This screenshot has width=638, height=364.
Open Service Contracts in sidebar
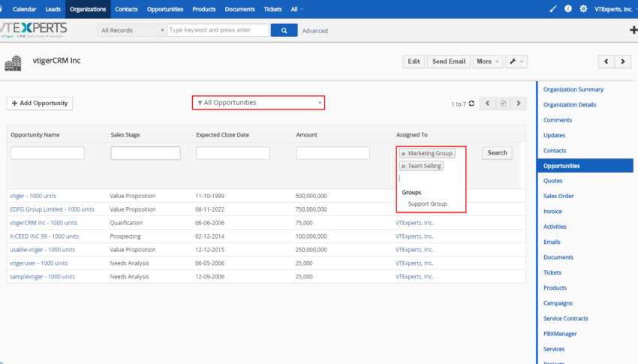pos(566,318)
